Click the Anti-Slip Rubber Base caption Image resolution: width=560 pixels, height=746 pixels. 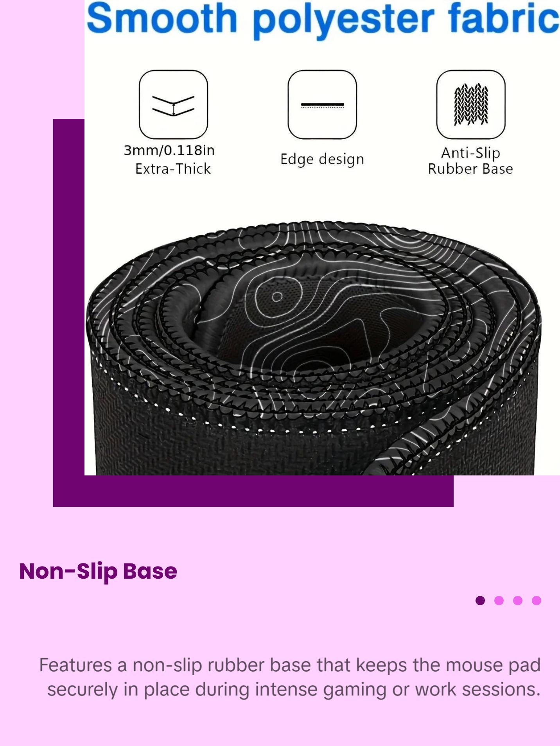470,161
